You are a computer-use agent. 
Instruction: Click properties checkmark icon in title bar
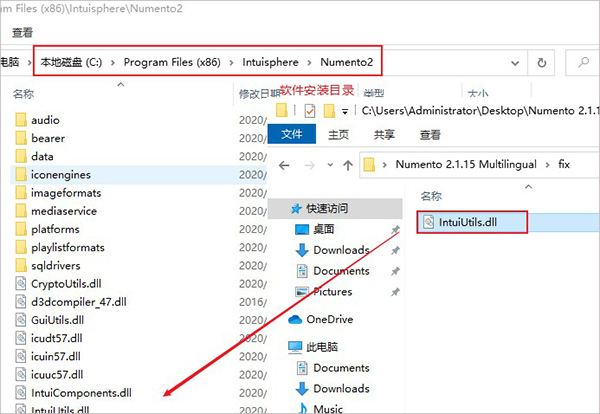310,111
